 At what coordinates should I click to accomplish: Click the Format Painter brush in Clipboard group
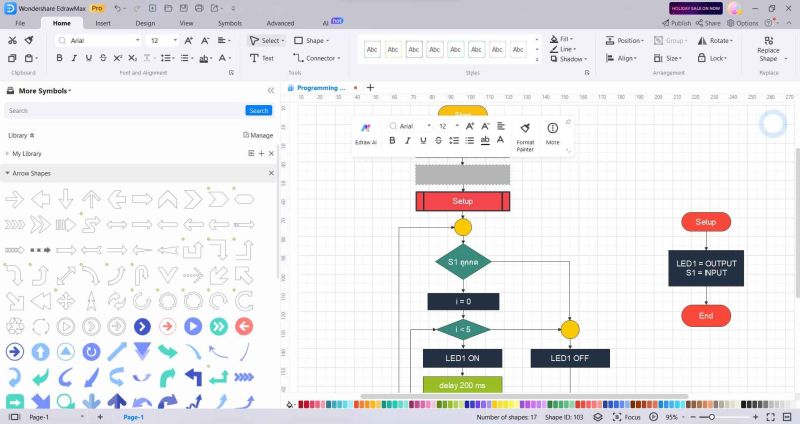pos(29,40)
